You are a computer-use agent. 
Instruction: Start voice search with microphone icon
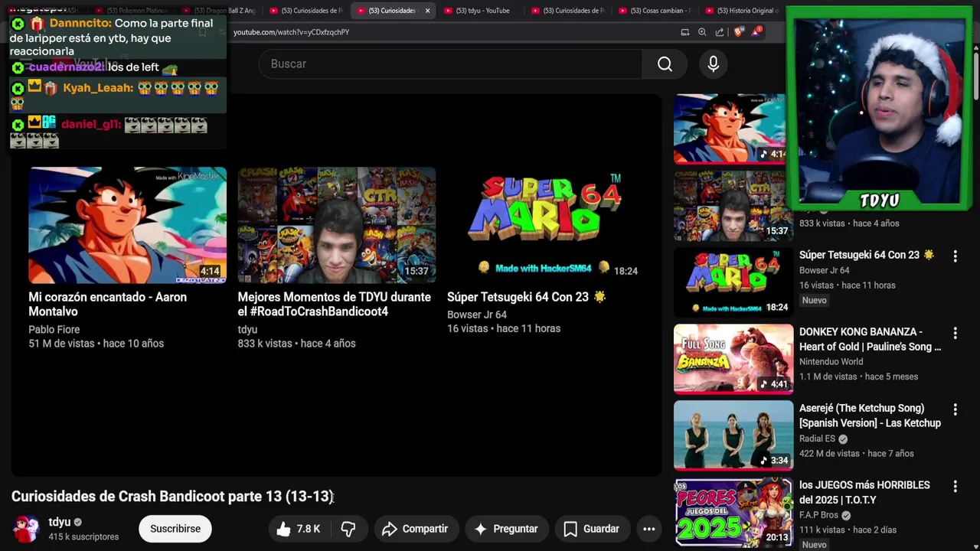tap(713, 64)
